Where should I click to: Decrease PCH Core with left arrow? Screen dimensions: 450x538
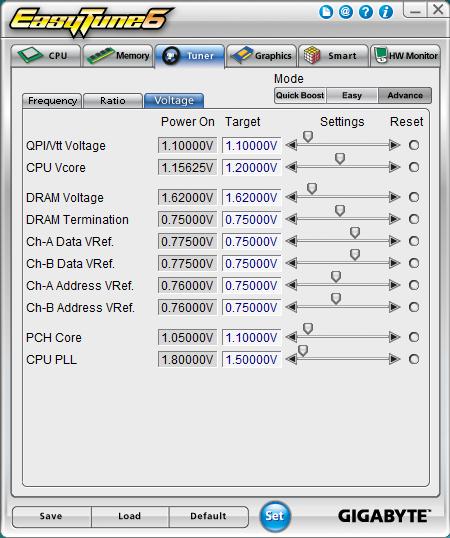pos(291,337)
